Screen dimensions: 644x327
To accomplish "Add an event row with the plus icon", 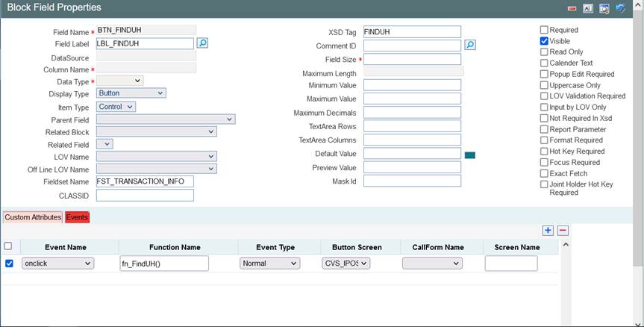I will (548, 231).
